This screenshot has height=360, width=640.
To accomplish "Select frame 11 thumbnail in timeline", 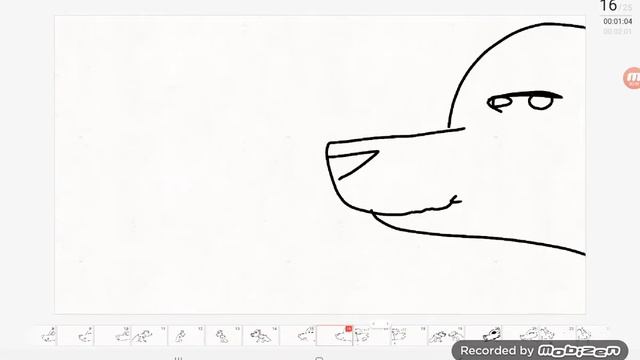I will coord(149,335).
